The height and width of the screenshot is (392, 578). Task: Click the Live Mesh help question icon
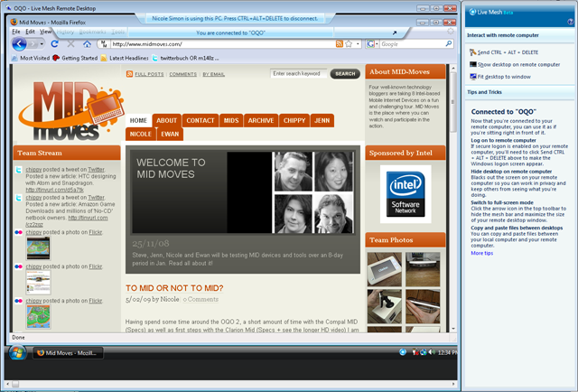571,22
